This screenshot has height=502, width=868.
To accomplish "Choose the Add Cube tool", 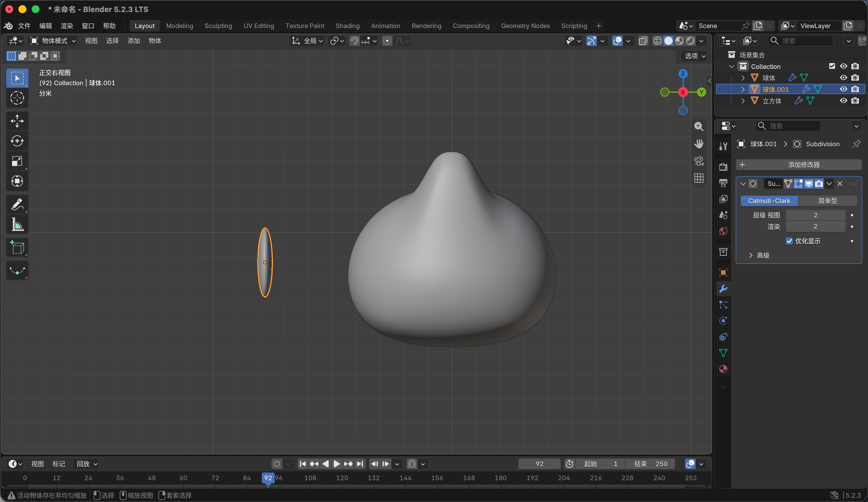I will (x=17, y=247).
